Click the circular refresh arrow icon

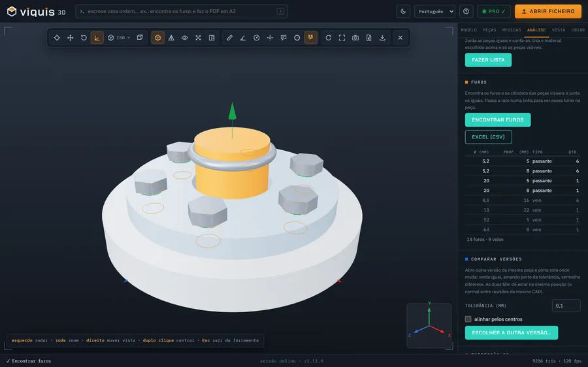[x=329, y=37]
